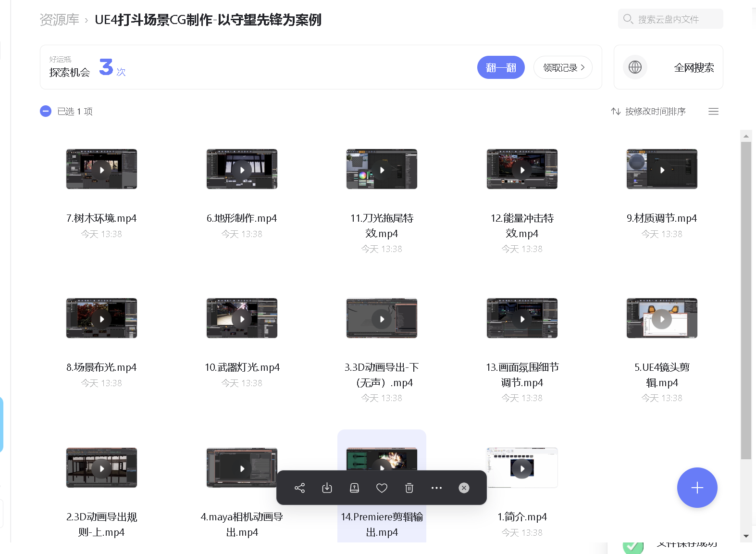
Task: Delete the selected file with the trash icon
Action: tap(409, 488)
